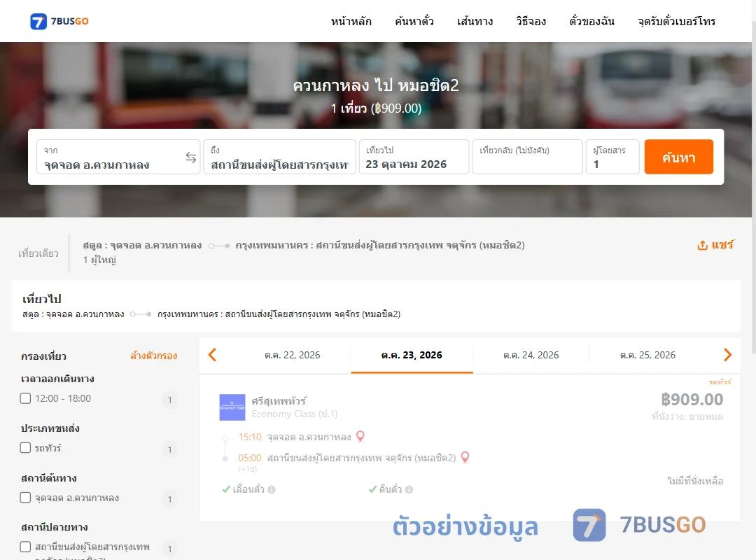Check the 12:00 - 18:00 departure filter
This screenshot has width=756, height=560.
(26, 398)
